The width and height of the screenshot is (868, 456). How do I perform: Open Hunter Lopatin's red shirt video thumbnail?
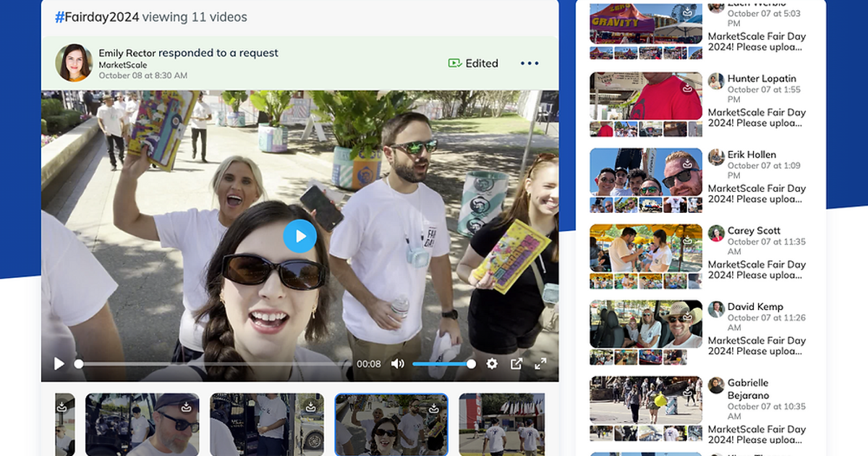[646, 96]
